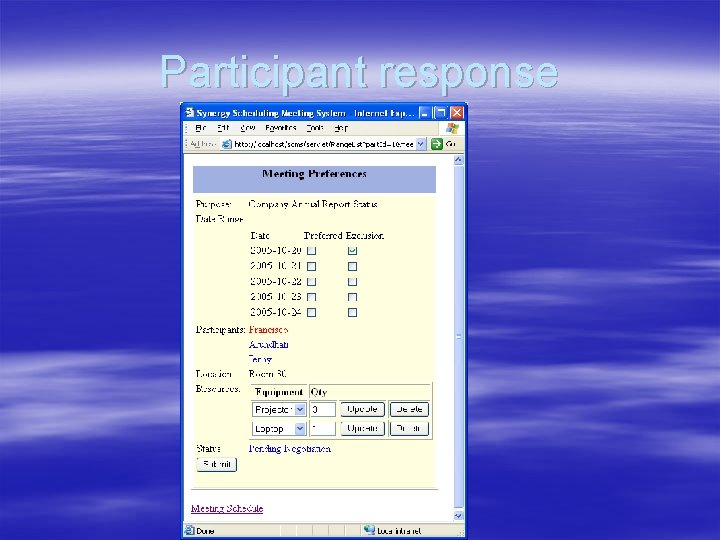Click the Laptop quantity input field

click(x=323, y=428)
